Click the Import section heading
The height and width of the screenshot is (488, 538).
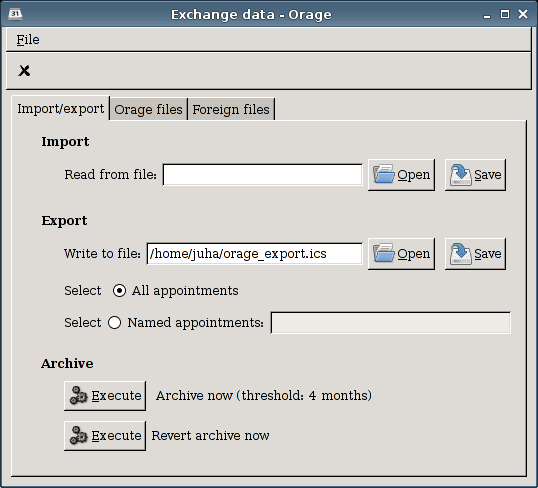tap(65, 142)
